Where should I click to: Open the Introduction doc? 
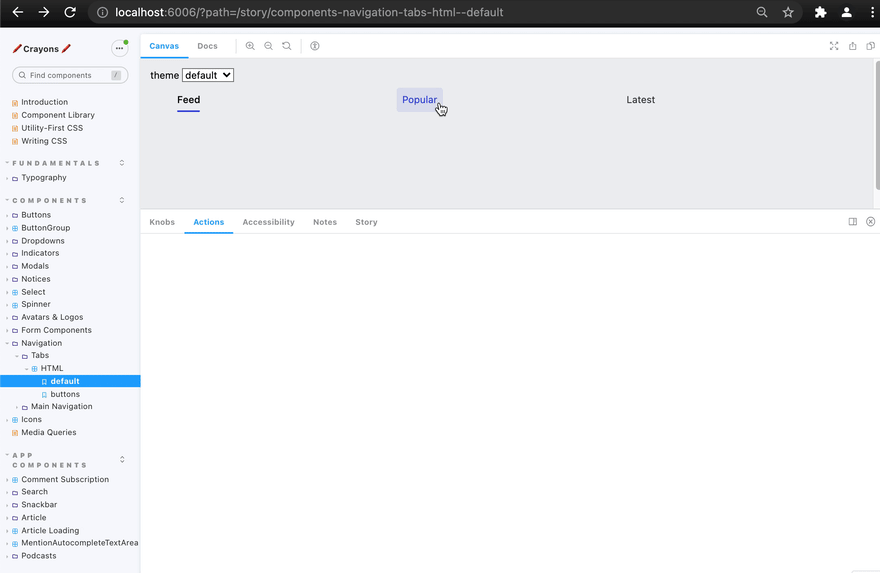click(44, 102)
